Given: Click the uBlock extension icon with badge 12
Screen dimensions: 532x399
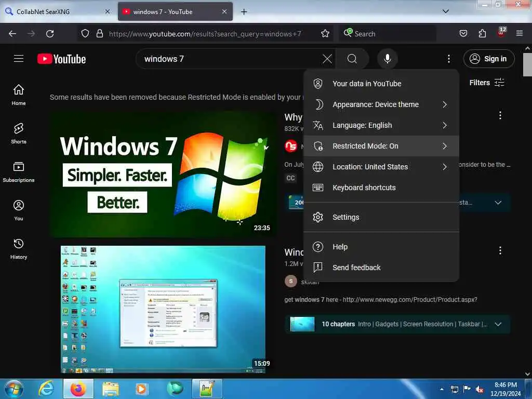Looking at the screenshot, I should (501, 33).
